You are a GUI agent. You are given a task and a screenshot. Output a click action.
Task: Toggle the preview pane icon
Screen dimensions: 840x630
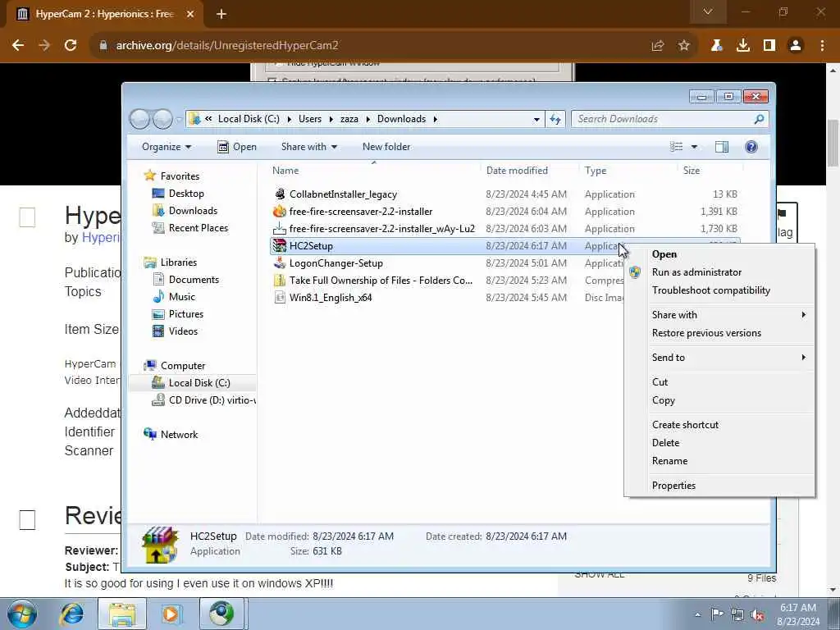coord(722,147)
